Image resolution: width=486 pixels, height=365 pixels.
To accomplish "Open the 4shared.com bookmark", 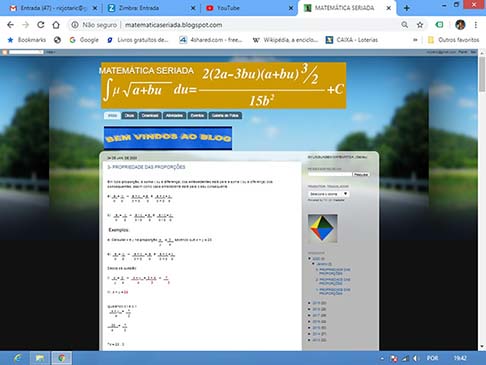I will coord(211,40).
